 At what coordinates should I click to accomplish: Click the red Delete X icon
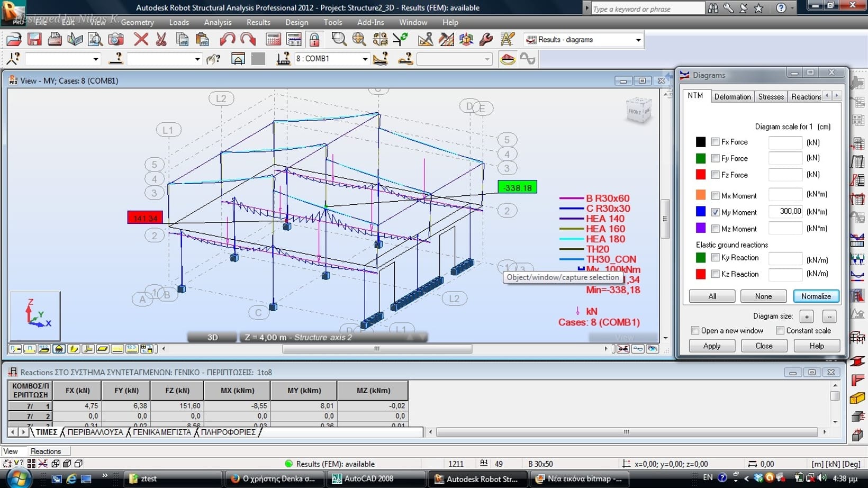[141, 40]
